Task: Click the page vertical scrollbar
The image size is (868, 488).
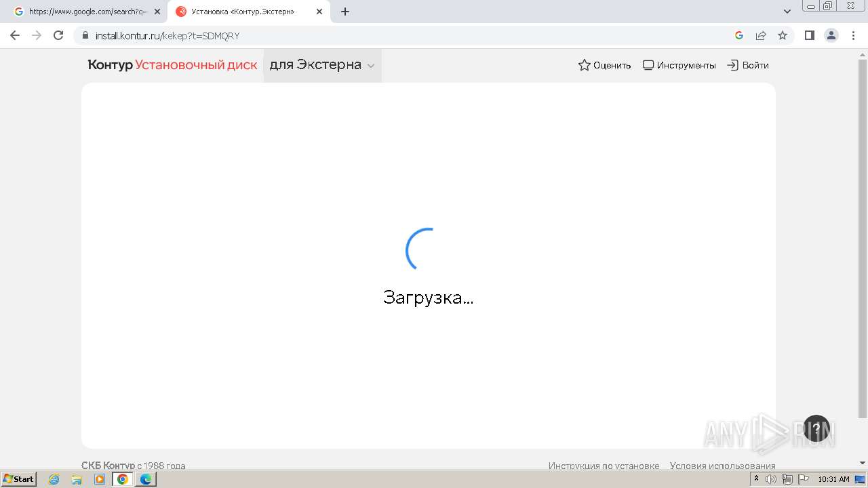Action: (862, 237)
